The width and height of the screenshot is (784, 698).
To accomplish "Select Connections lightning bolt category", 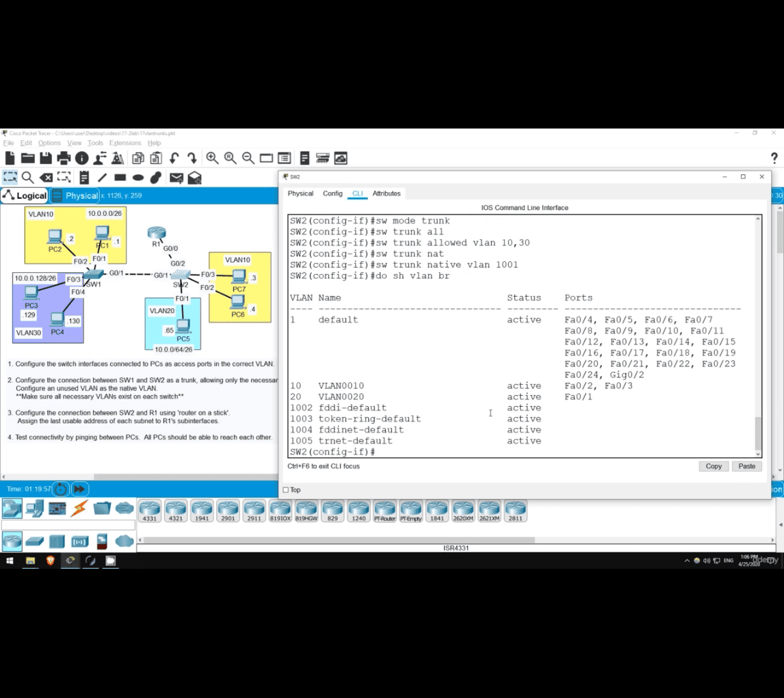I will coord(79,509).
